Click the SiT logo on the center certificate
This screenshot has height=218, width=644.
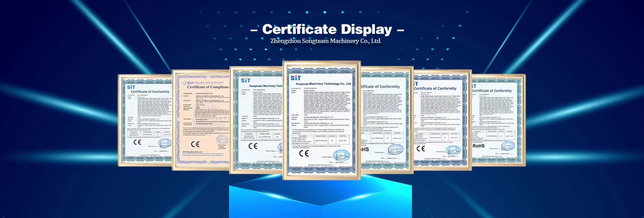pyautogui.click(x=296, y=78)
